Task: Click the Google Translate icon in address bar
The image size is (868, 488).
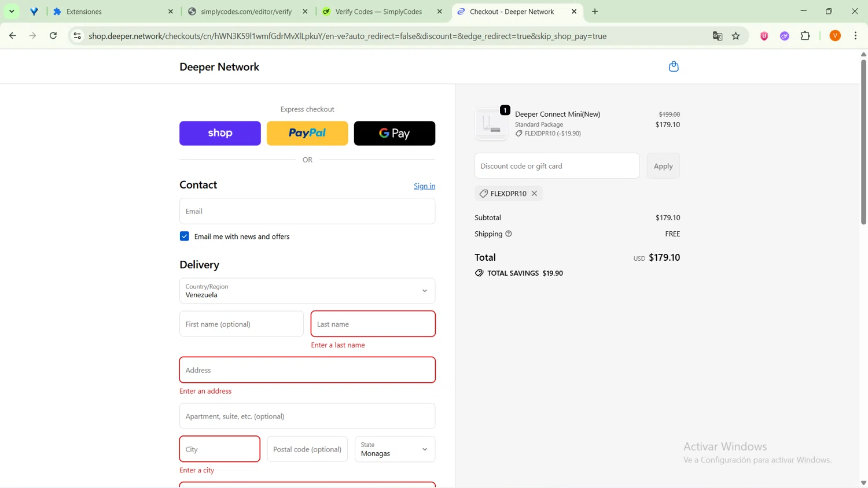Action: tap(718, 36)
